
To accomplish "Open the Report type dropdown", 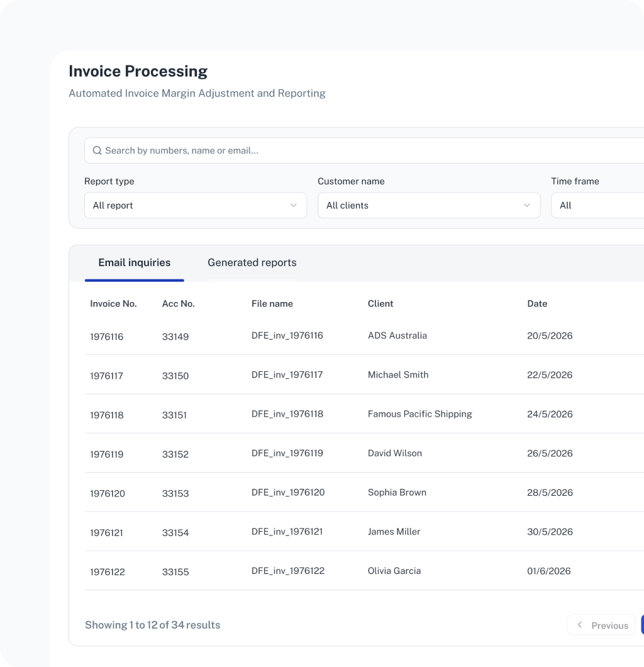I will [196, 206].
